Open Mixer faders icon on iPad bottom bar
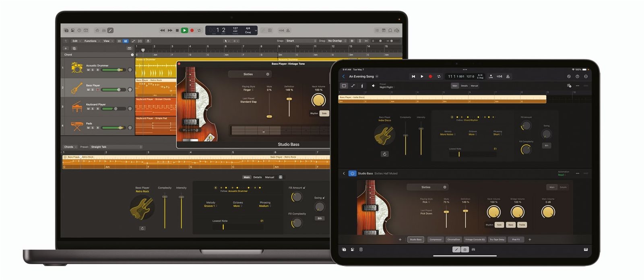Screen dimensions: 644x280 (473, 249)
